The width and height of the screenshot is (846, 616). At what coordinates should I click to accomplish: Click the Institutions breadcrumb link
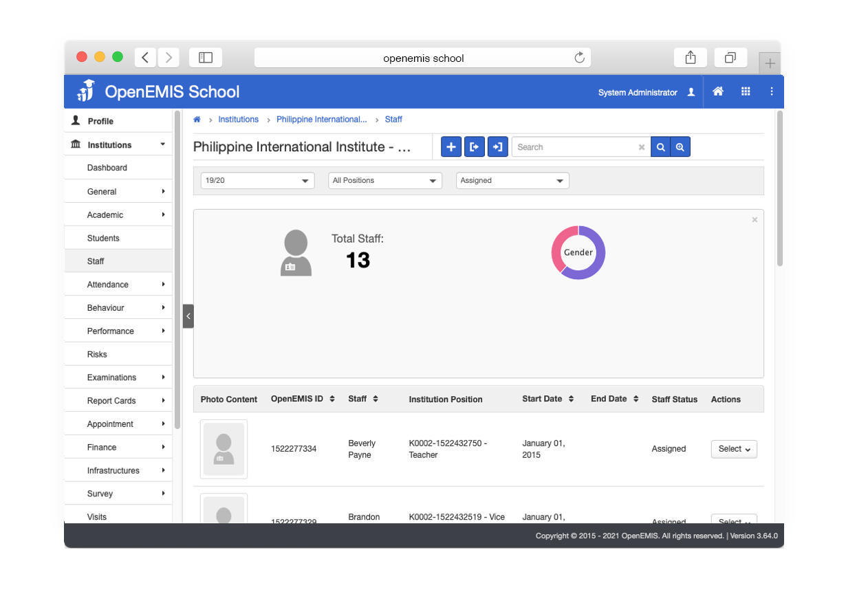[238, 120]
